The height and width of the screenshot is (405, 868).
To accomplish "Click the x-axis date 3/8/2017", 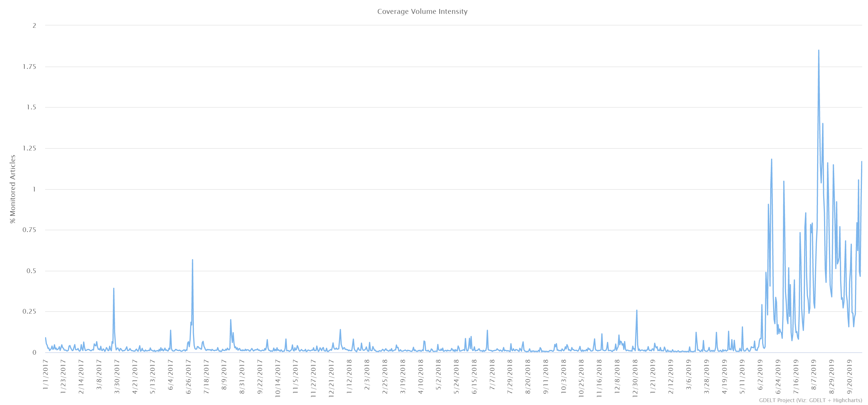I will 100,374.
